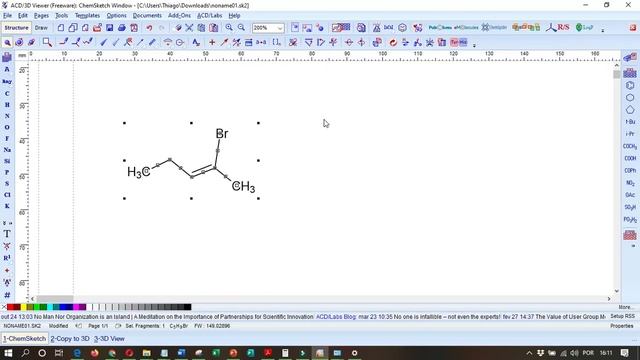Insert t-Bu group template
This screenshot has width=640, height=360.
[630, 122]
